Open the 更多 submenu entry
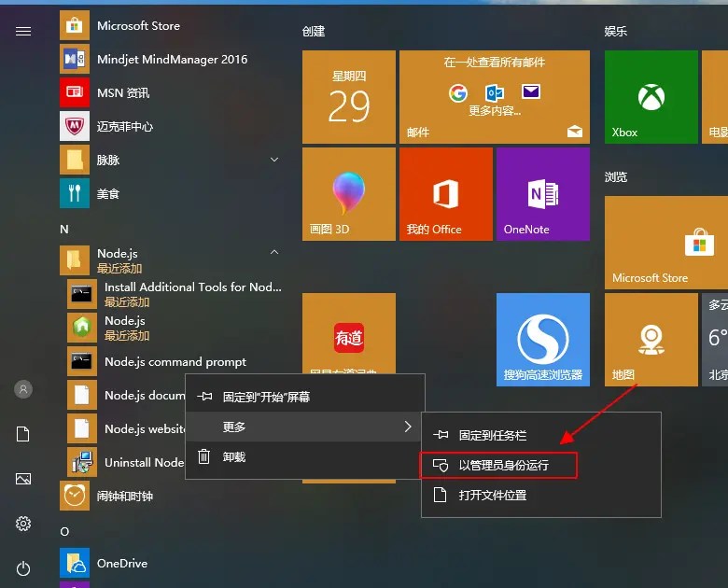The image size is (728, 588). click(x=305, y=427)
